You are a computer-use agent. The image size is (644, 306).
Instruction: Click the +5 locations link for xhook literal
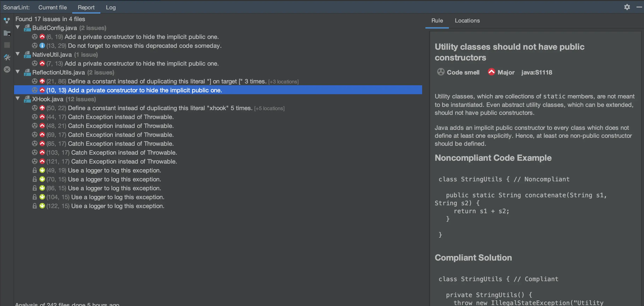pos(269,108)
